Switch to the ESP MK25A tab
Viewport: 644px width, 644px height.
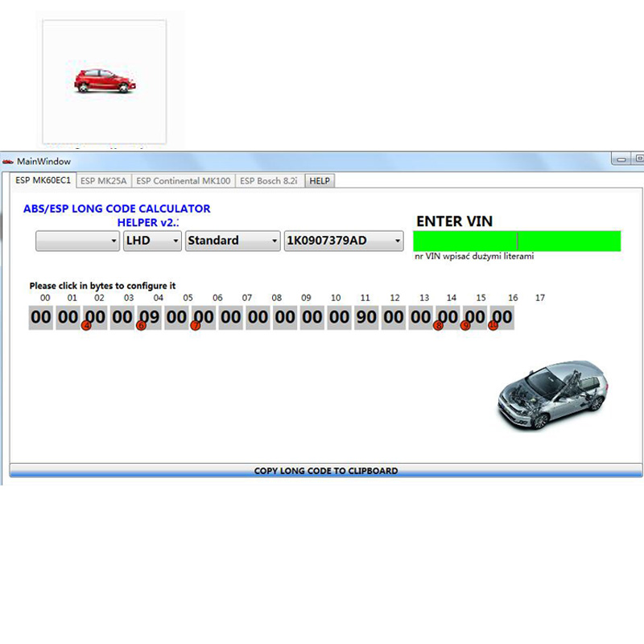[104, 181]
